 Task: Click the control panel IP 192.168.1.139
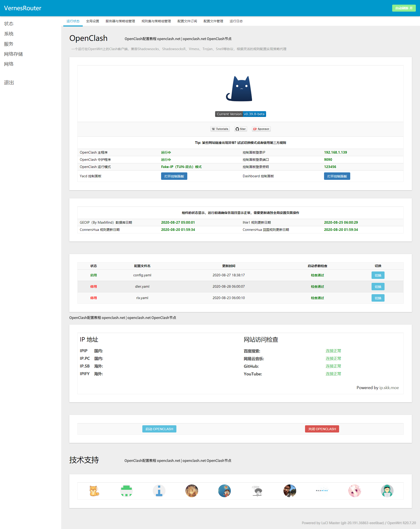pyautogui.click(x=335, y=152)
